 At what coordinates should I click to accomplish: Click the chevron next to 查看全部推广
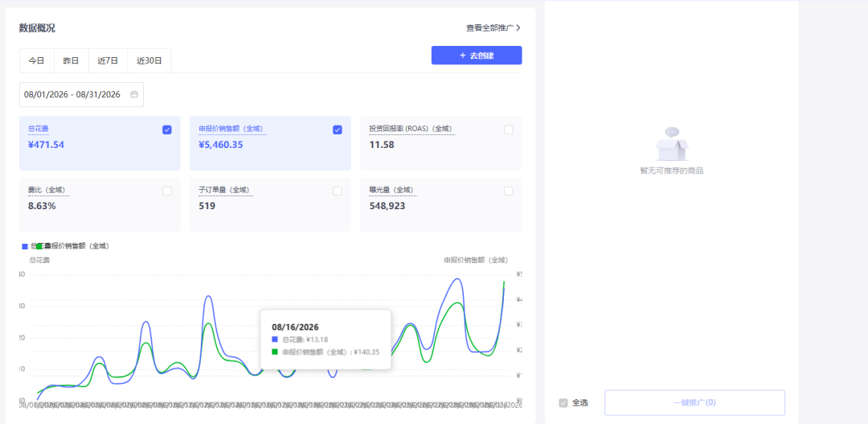(x=518, y=27)
